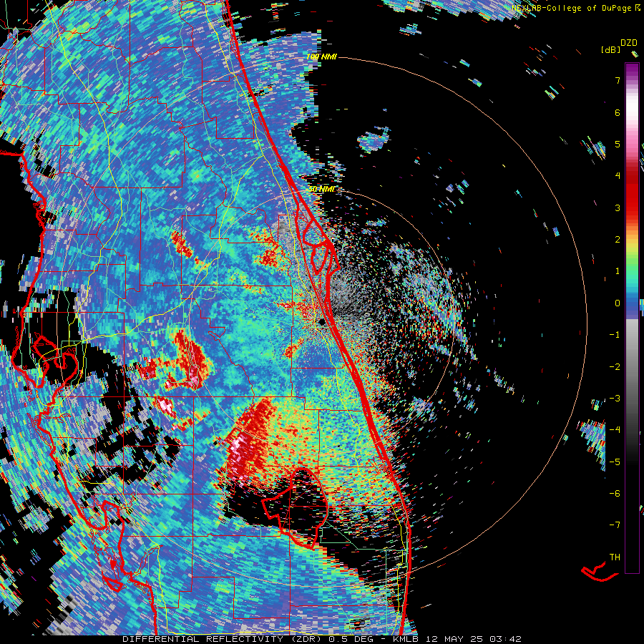644x644 pixels.
Task: Click the black radar site dot at center
Action: click(x=323, y=322)
